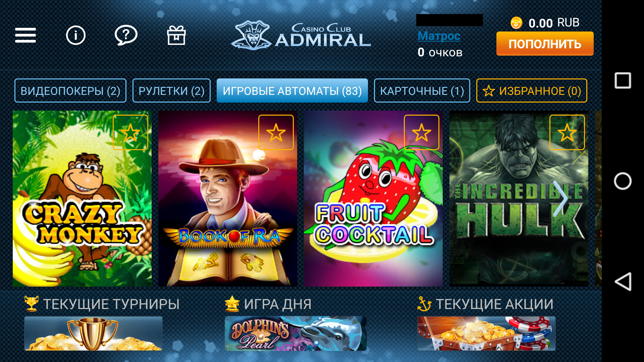Switch to ВИДЕОПОКЕРЫ (2) tab
644x362 pixels.
(70, 90)
